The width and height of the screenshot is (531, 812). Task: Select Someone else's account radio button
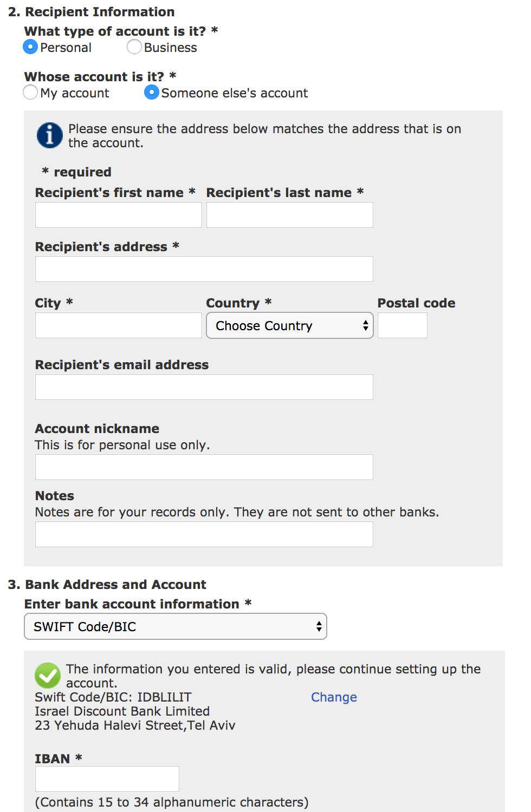[152, 93]
